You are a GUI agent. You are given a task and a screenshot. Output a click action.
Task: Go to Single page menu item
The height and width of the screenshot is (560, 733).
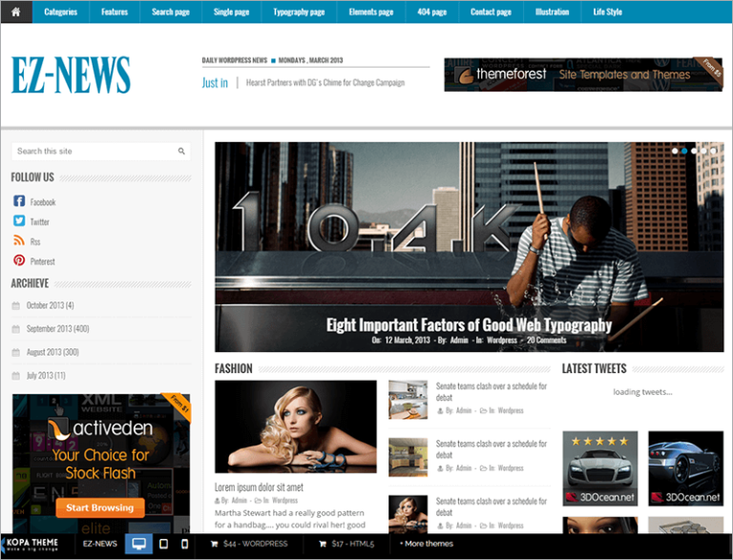231,11
